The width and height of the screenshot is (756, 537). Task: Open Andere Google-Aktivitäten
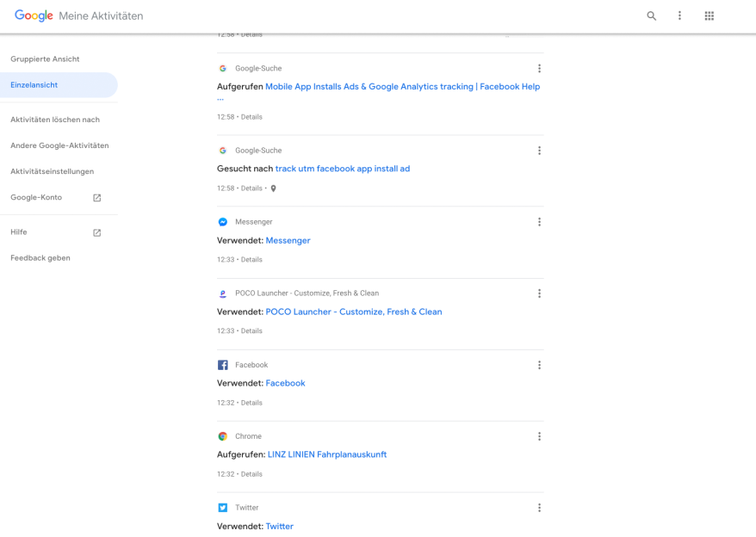(59, 145)
